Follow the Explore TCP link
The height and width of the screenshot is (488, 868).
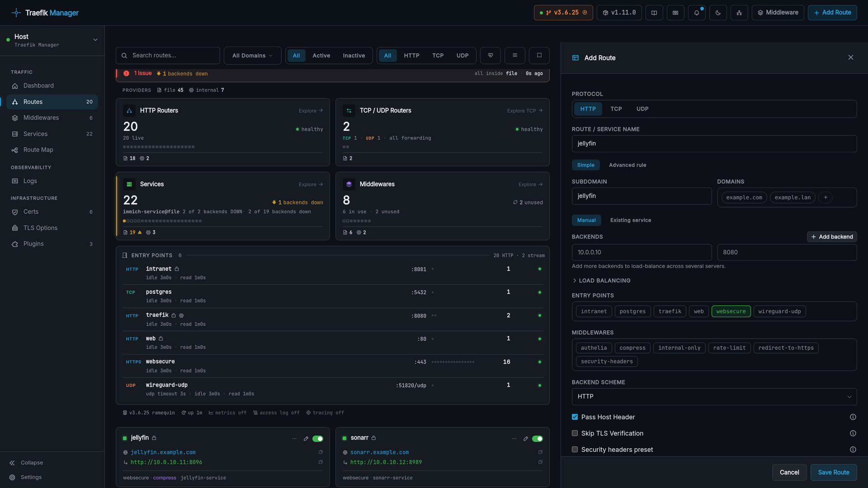[x=525, y=111]
